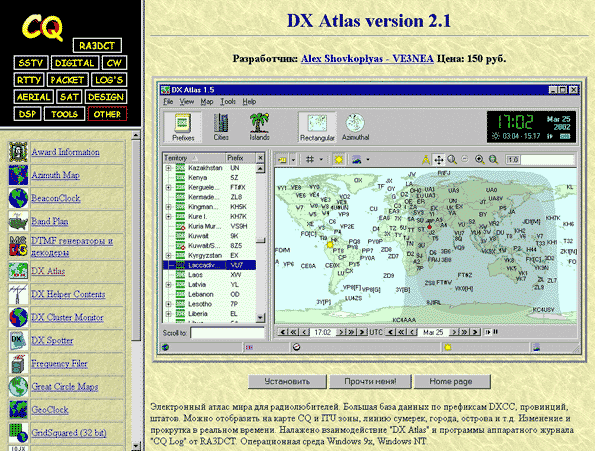Click the green zoom-out magnifier icon
Screen dimensions: 595x451
tap(493, 160)
